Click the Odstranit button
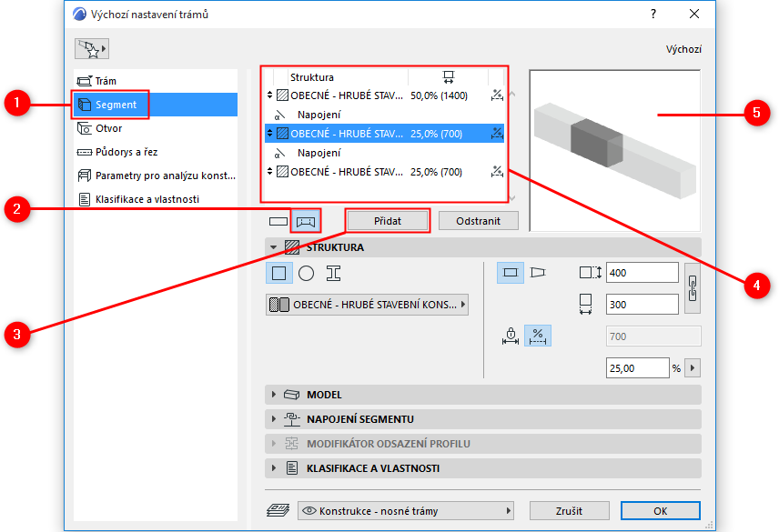This screenshot has width=779, height=532. tap(478, 221)
